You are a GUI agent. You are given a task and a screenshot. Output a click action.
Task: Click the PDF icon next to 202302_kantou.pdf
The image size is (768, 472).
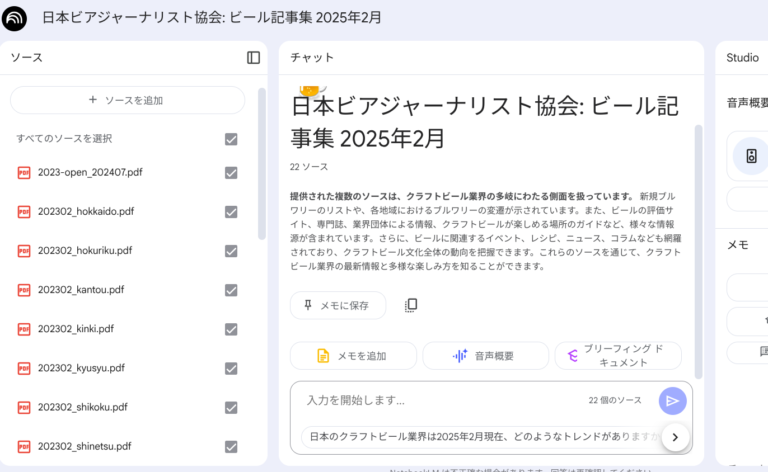(x=24, y=290)
